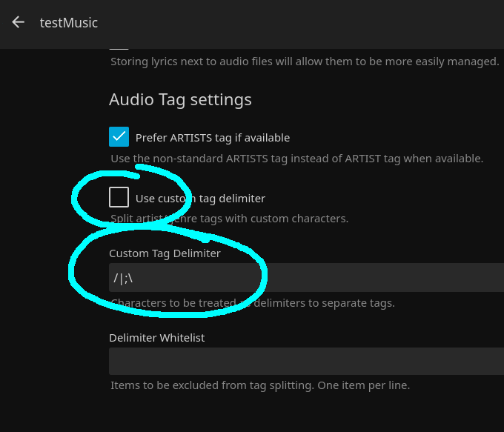Click the blue checkmark icon beside Prefer ARTISTS
This screenshot has height=432, width=504.
pyautogui.click(x=119, y=137)
